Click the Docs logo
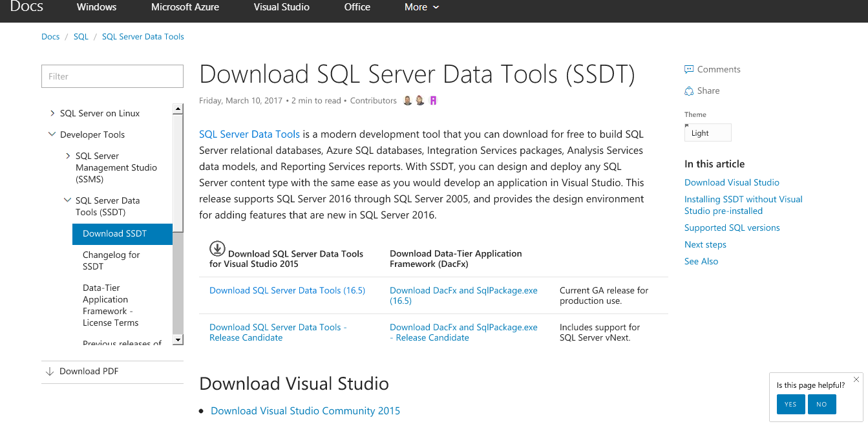868x424 pixels. click(x=26, y=7)
